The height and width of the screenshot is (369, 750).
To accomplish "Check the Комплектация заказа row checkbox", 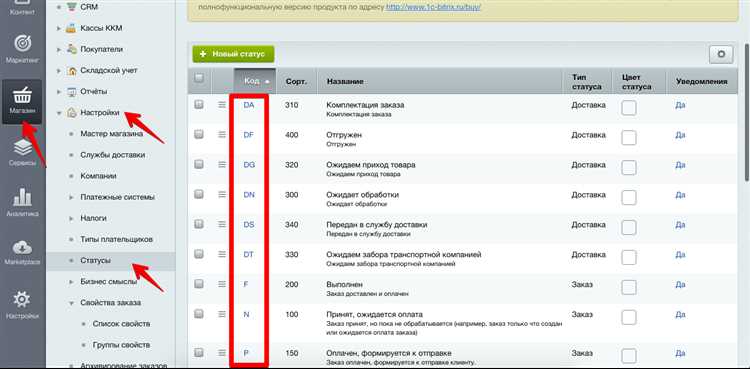I will point(199,104).
